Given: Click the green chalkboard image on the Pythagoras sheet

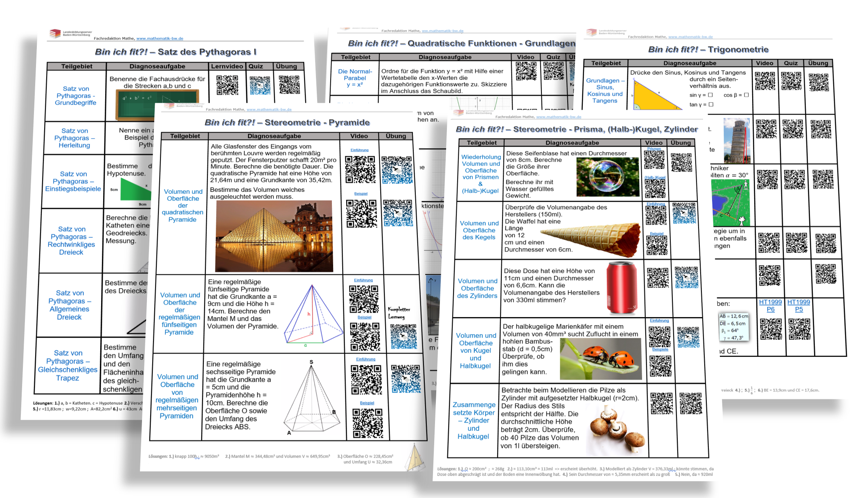Looking at the screenshot, I should pos(158,105).
